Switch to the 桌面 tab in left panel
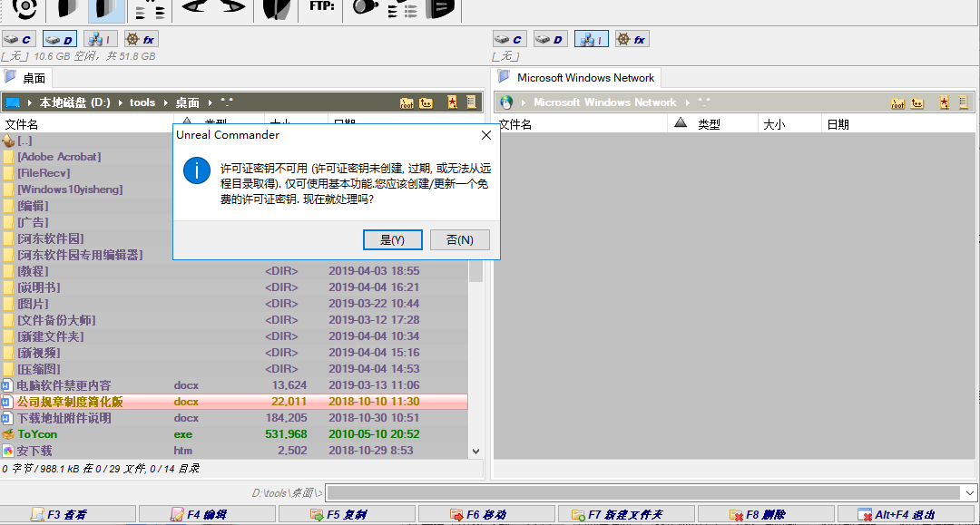980x525 pixels. [x=26, y=78]
